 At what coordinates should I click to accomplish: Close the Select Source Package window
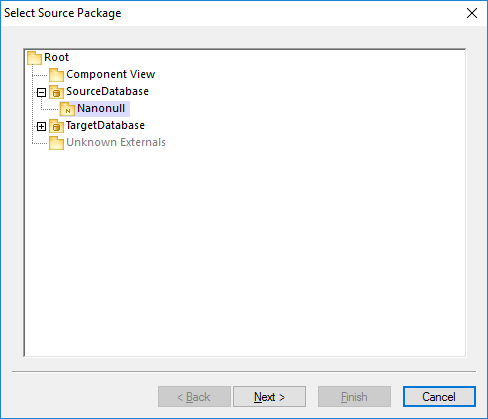click(472, 13)
